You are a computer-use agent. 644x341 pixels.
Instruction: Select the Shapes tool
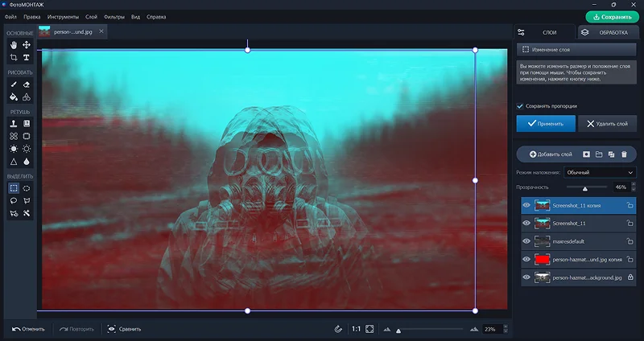[27, 97]
